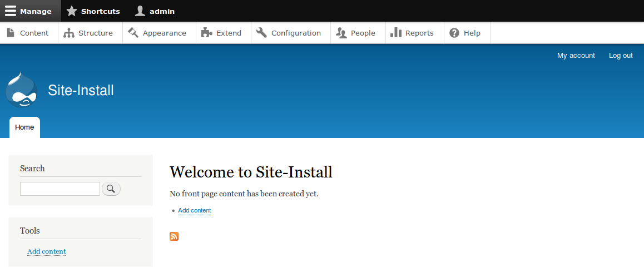Click the Log out link

621,56
